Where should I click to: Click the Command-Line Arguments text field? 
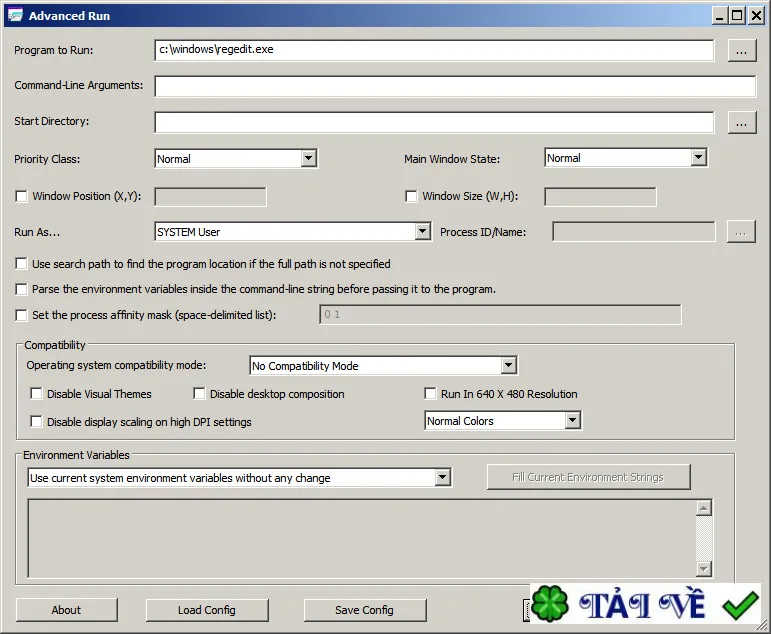coord(455,86)
